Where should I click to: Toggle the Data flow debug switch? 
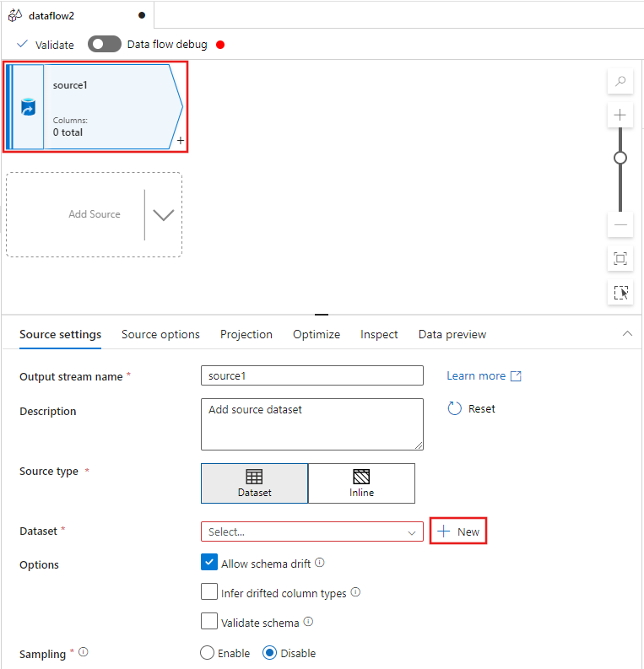(x=105, y=45)
